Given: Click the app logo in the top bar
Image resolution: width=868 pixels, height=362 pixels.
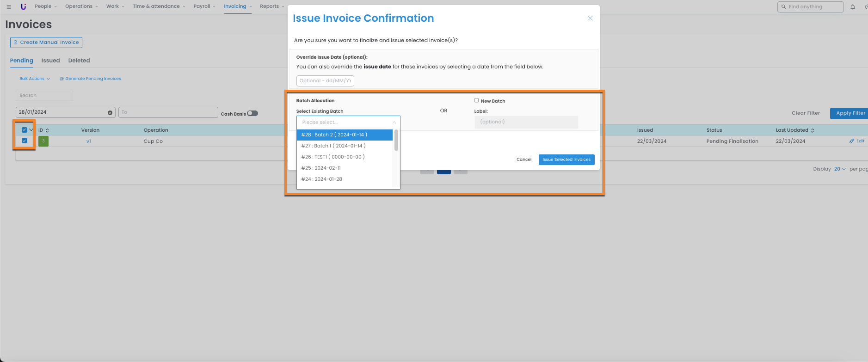Looking at the screenshot, I should [x=24, y=6].
